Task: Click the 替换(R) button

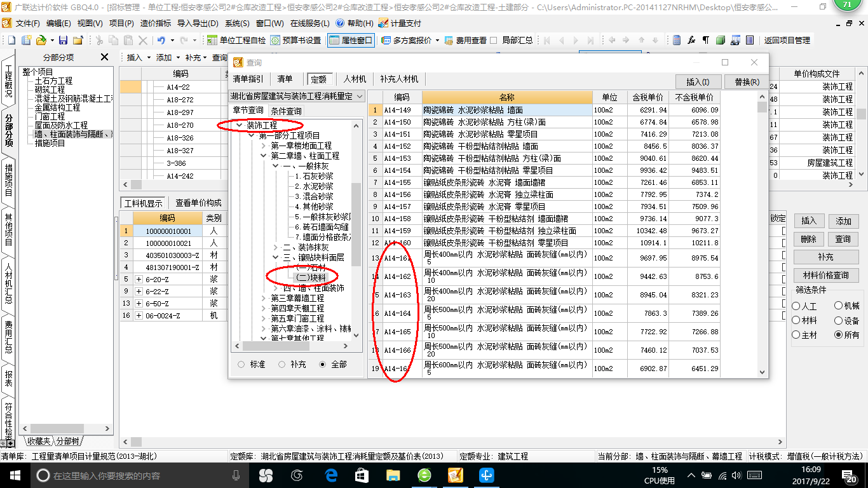Action: (x=747, y=82)
